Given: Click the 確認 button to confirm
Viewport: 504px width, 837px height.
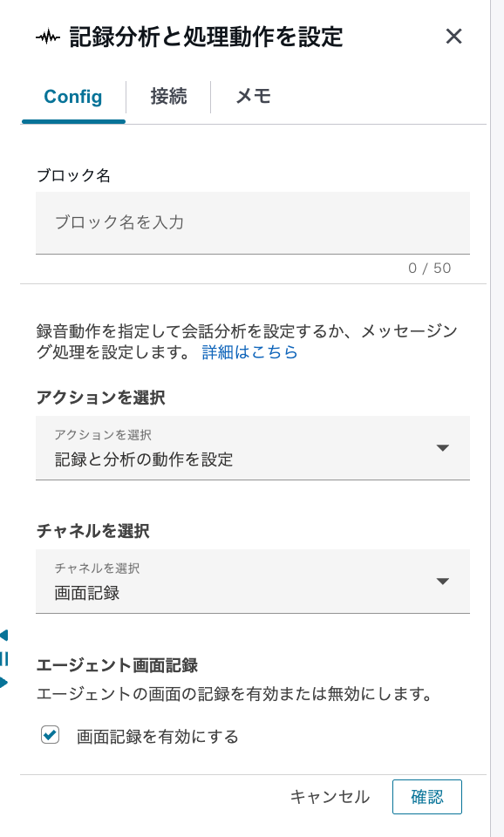Looking at the screenshot, I should click(x=426, y=796).
